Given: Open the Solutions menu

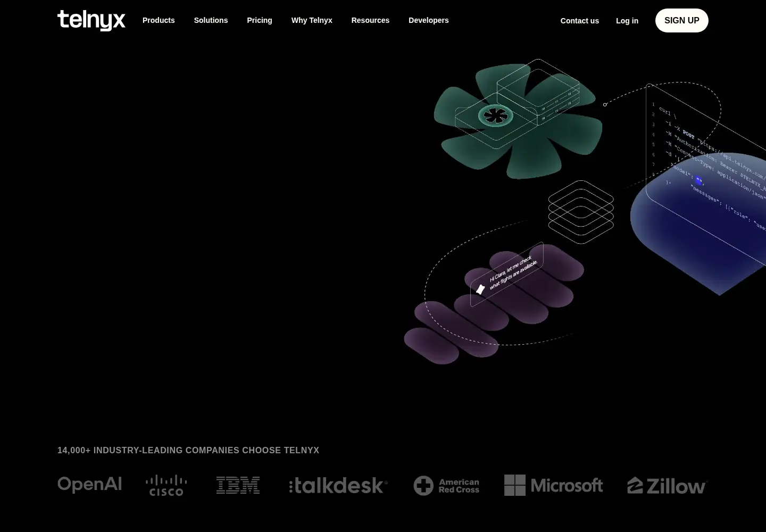Looking at the screenshot, I should click(211, 20).
